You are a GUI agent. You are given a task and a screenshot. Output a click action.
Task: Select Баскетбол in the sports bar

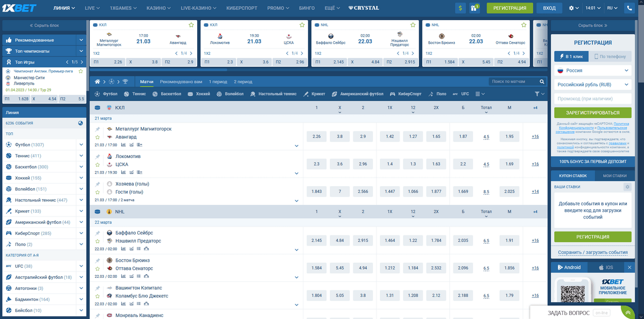[167, 94]
